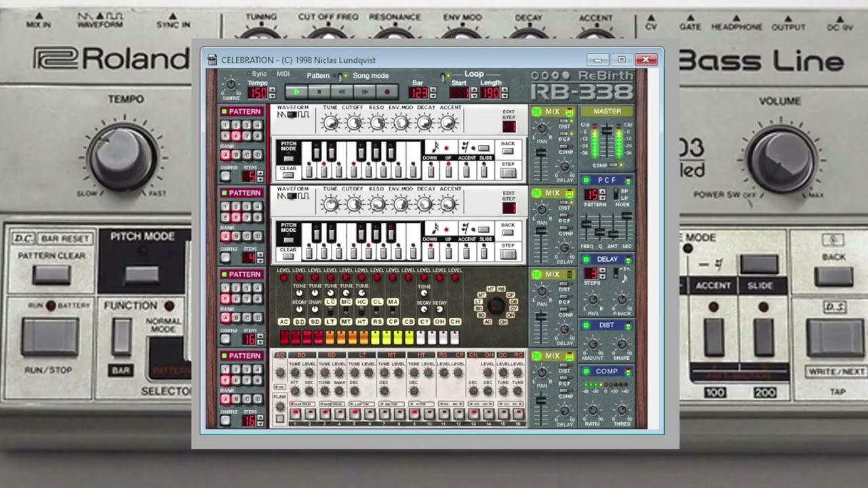Click the 808 instrument selector dial
This screenshot has width=868, height=488.
tap(496, 306)
